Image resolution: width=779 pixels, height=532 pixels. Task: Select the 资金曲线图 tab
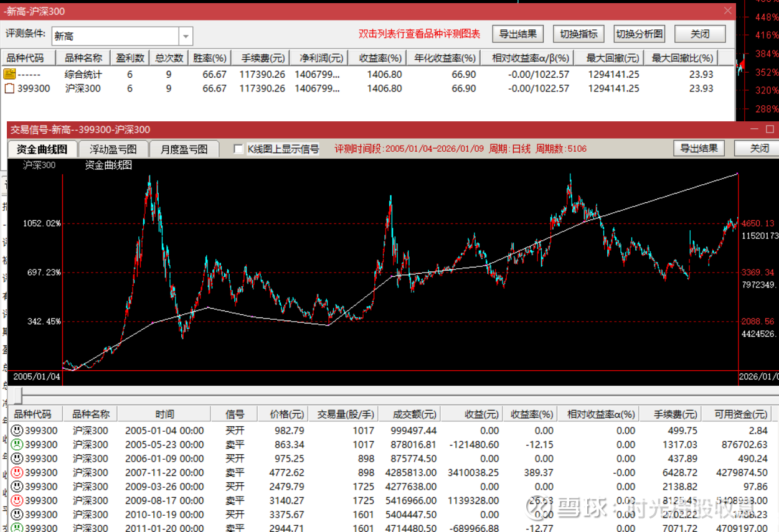click(x=42, y=149)
